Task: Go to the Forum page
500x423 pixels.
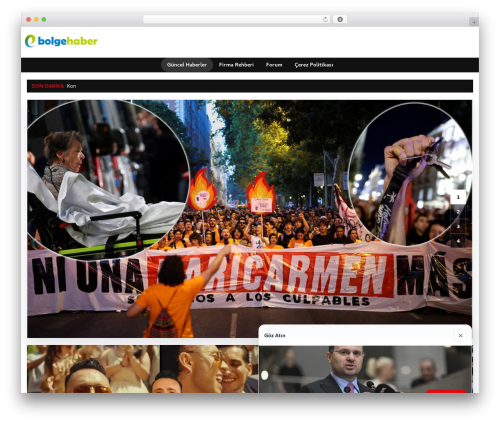Action: coord(274,65)
